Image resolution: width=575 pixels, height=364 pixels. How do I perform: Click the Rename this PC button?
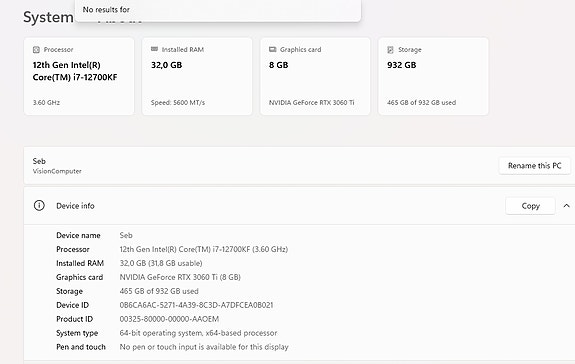(x=535, y=166)
